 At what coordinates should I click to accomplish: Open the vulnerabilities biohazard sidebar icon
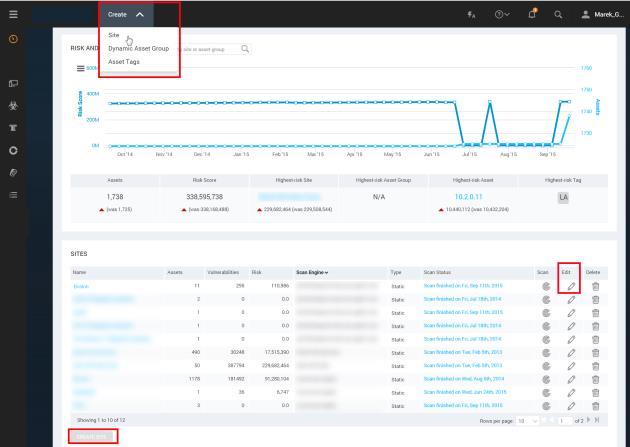click(13, 105)
